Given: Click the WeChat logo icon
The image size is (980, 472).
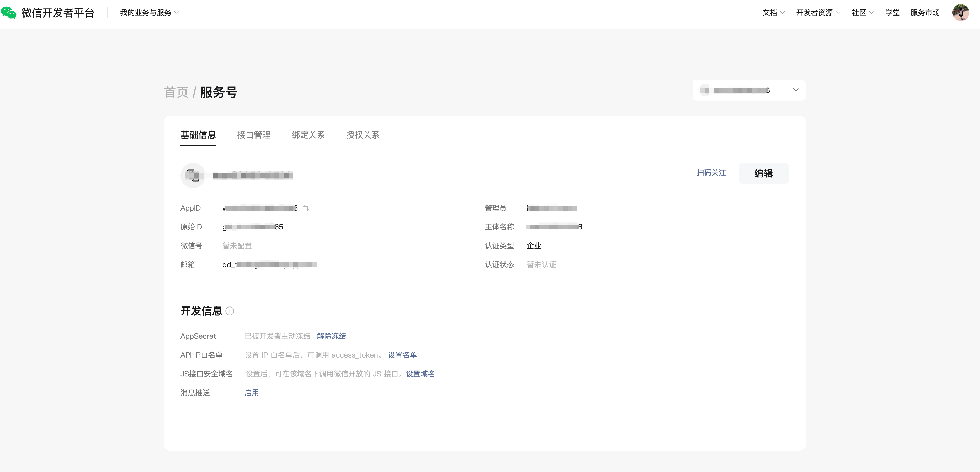Looking at the screenshot, I should tap(9, 13).
